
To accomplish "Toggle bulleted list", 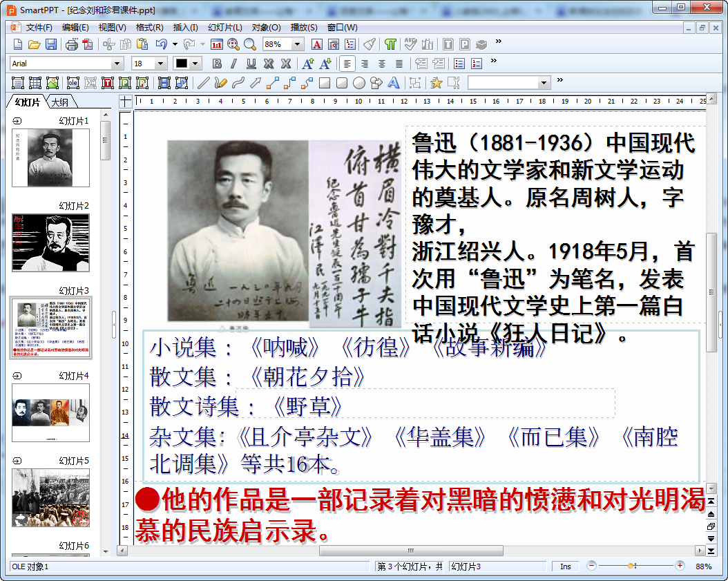I will [459, 64].
